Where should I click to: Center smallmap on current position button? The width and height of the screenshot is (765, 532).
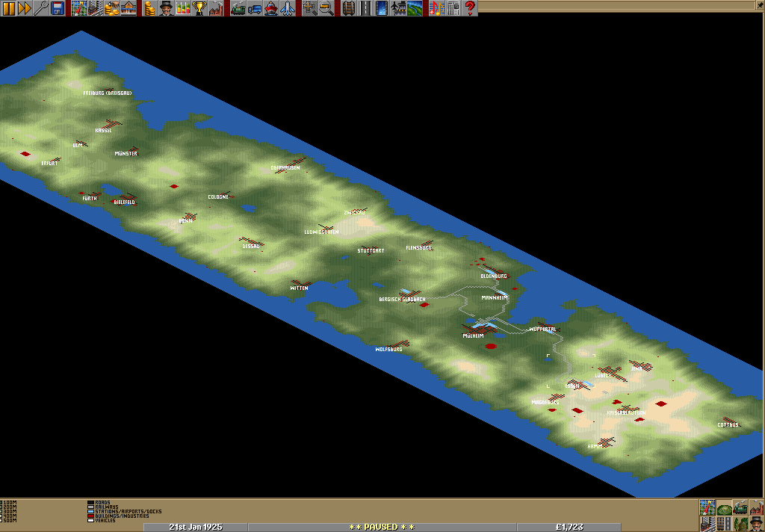coord(707,507)
